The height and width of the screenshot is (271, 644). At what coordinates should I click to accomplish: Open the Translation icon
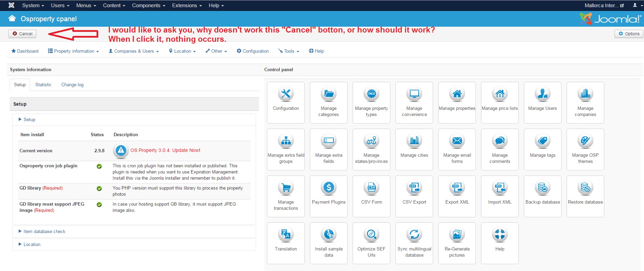coord(286,243)
